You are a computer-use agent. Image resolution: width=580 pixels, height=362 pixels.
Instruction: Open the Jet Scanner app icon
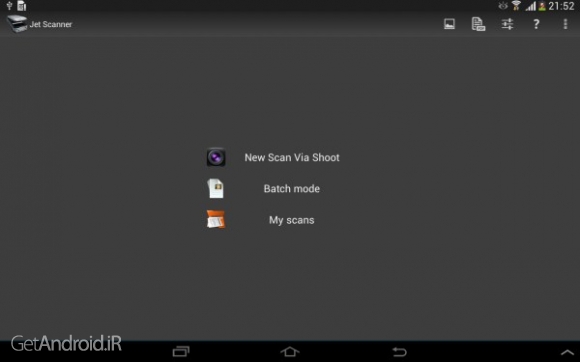pos(17,24)
